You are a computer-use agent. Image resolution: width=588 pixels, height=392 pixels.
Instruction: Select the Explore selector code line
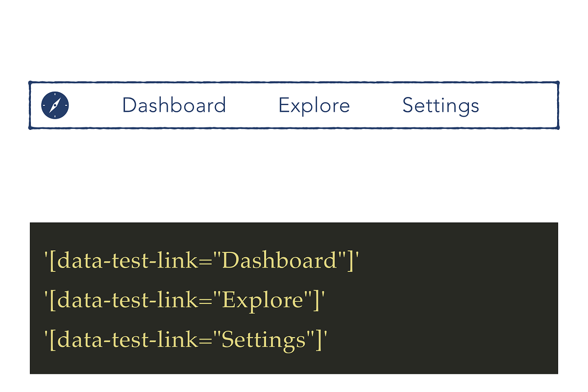(x=185, y=300)
